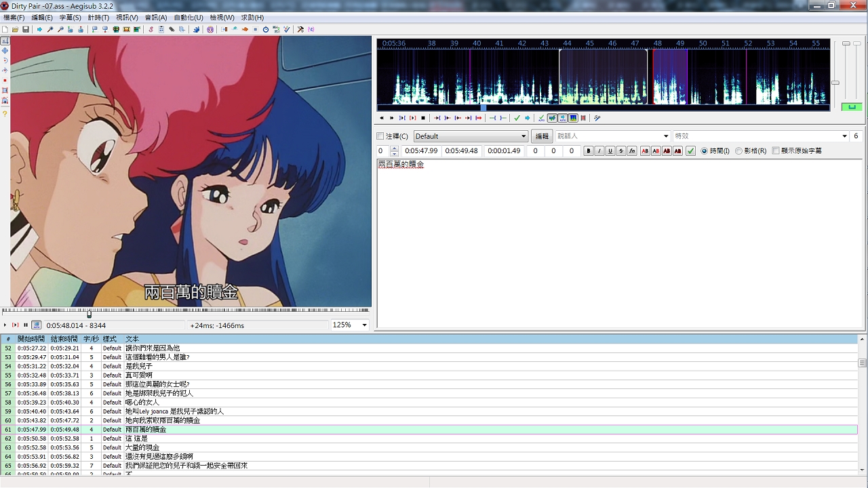
Task: Create a new subtitle file via toolbar
Action: click(5, 30)
